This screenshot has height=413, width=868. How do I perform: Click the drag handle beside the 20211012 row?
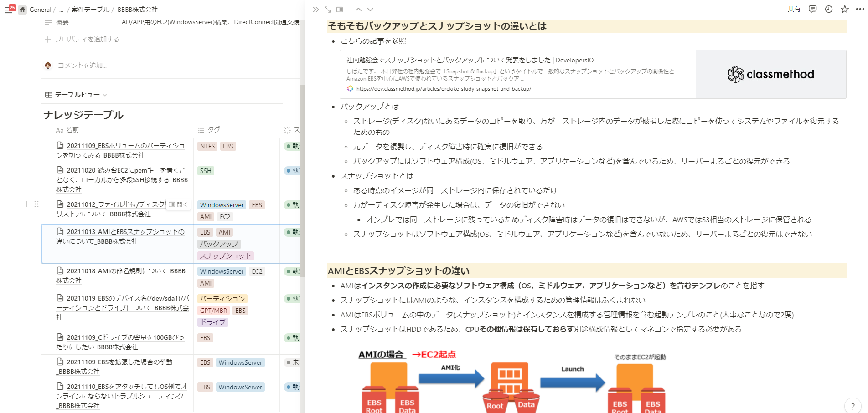click(x=37, y=204)
